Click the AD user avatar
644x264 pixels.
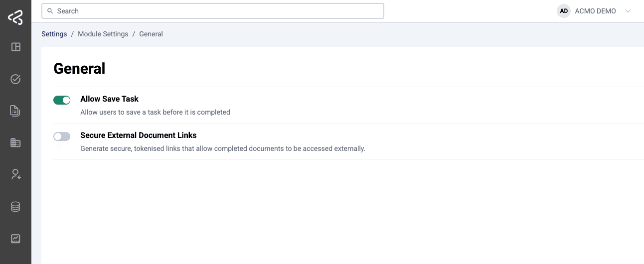coord(564,11)
